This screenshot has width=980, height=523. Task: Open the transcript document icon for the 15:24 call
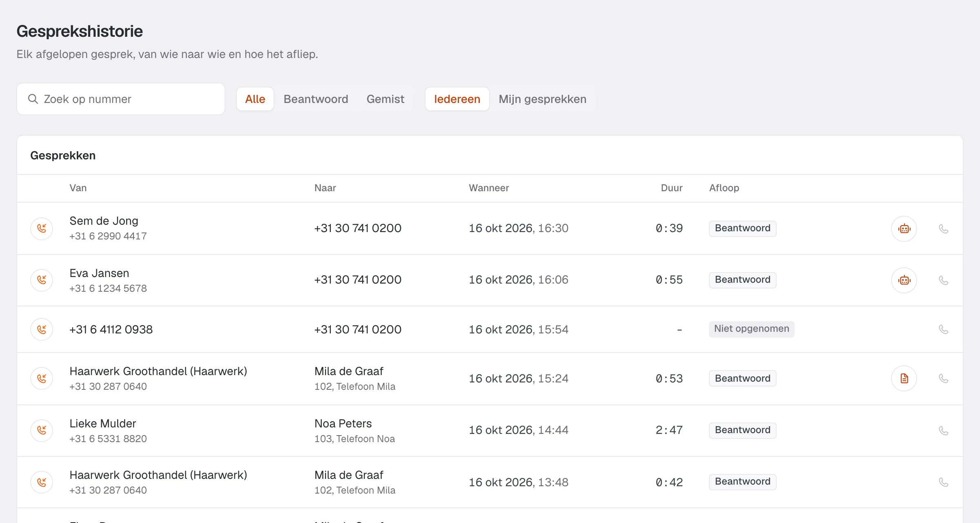click(x=904, y=378)
